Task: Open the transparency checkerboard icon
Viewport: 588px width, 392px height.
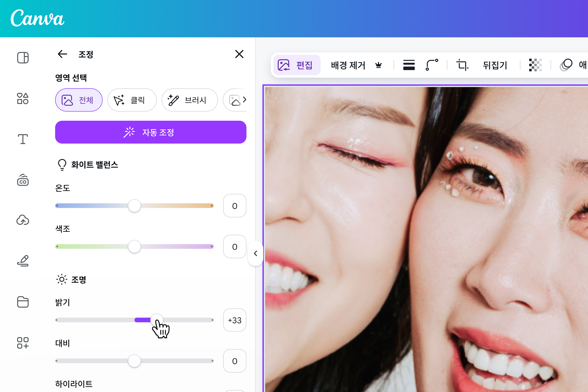Action: [535, 65]
